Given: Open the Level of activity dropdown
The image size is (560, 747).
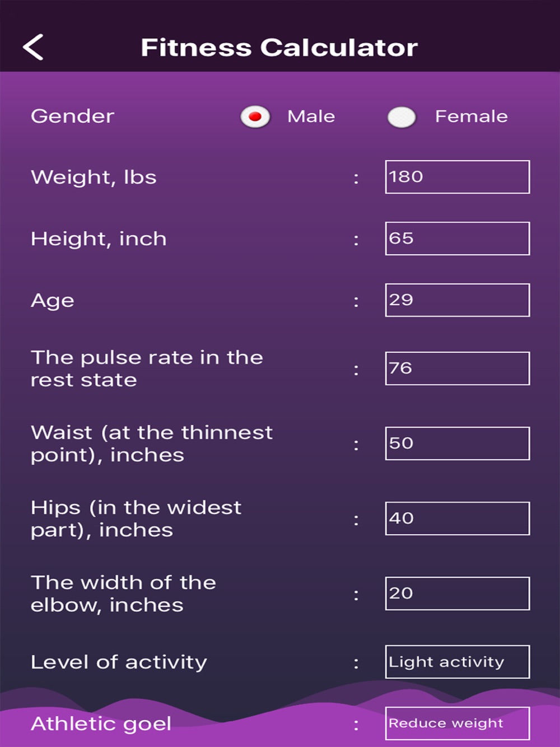Looking at the screenshot, I should point(458,662).
